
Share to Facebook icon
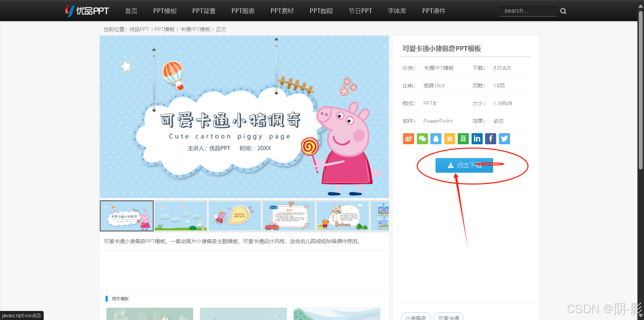coord(491,139)
